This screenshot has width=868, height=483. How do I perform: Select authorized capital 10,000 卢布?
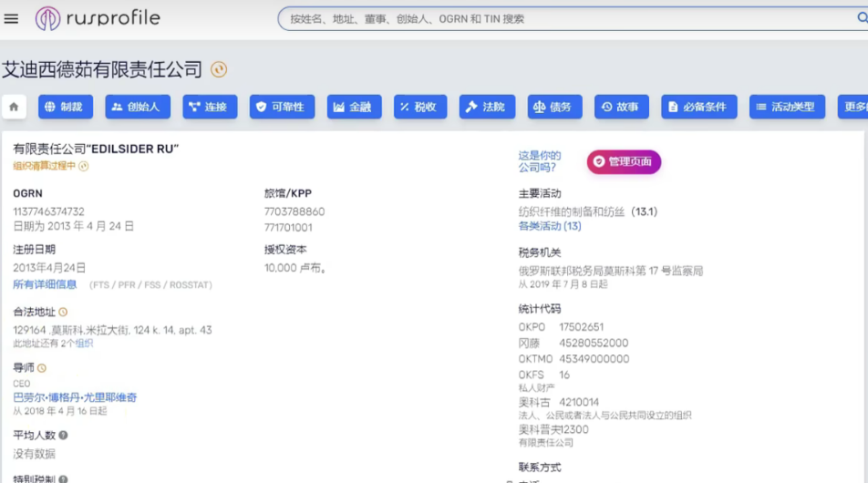(x=295, y=268)
